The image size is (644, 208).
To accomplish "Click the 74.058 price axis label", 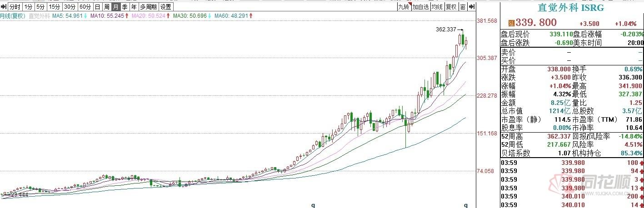I will click(x=485, y=171).
